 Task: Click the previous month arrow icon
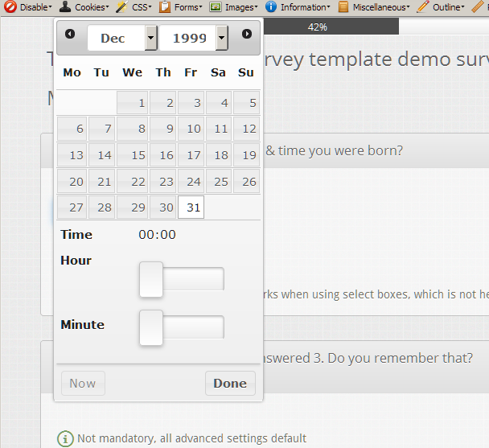pos(70,35)
